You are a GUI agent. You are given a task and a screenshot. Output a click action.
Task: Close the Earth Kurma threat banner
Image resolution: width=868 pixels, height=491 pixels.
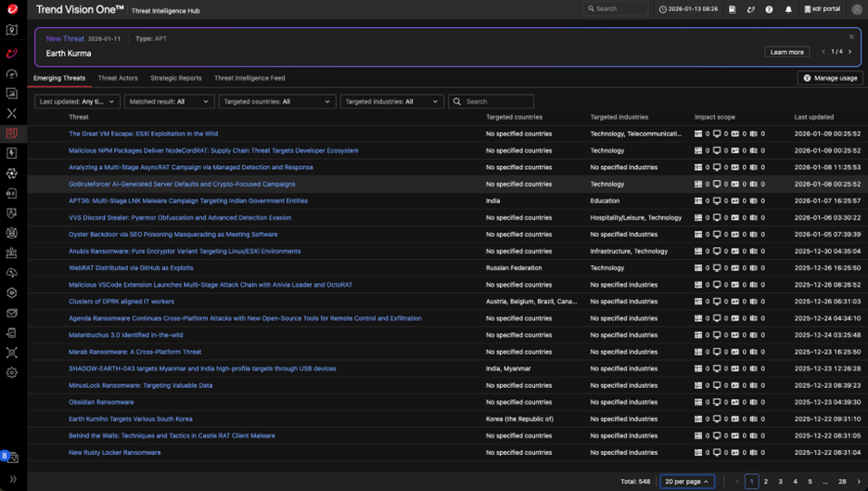click(851, 37)
